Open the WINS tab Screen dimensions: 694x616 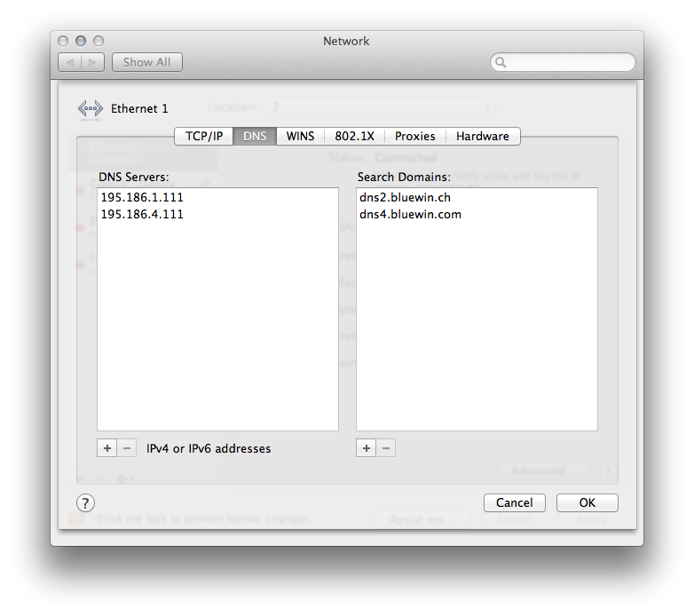pyautogui.click(x=300, y=136)
